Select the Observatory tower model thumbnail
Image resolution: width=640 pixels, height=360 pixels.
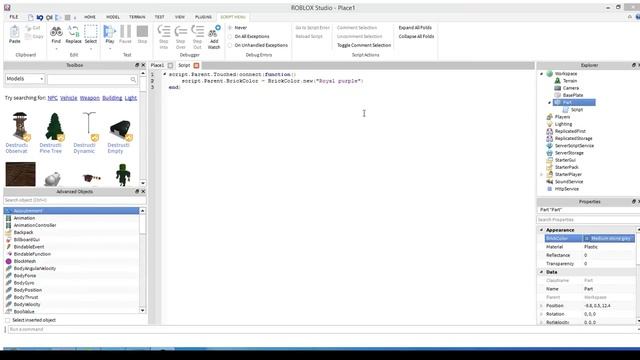20,127
